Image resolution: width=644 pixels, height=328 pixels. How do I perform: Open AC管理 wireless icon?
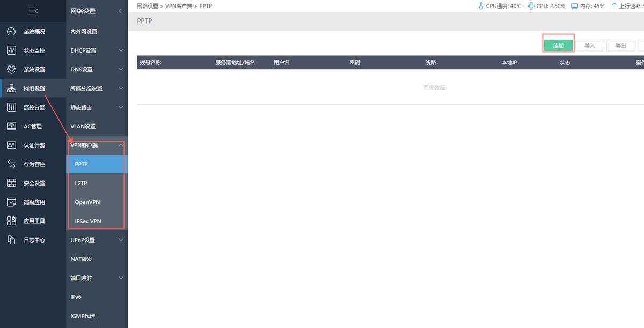[x=11, y=126]
